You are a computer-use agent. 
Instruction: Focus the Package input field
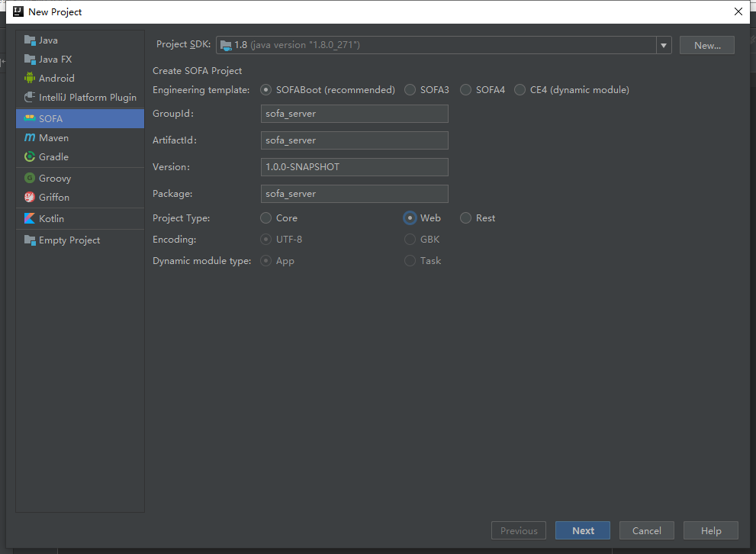(x=355, y=194)
